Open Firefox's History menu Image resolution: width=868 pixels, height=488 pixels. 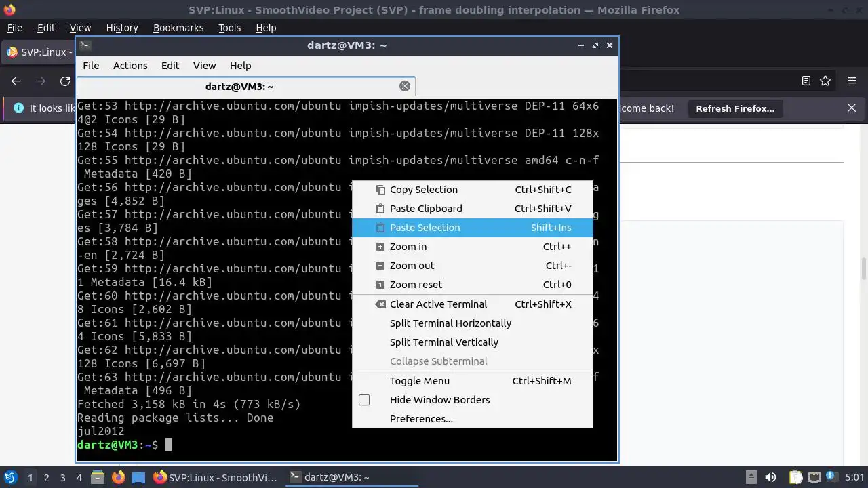(122, 28)
